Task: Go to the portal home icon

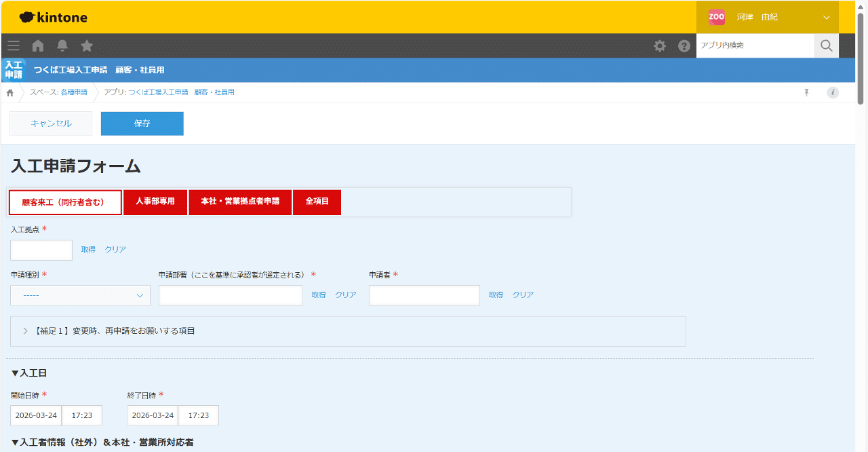Action: click(x=38, y=46)
